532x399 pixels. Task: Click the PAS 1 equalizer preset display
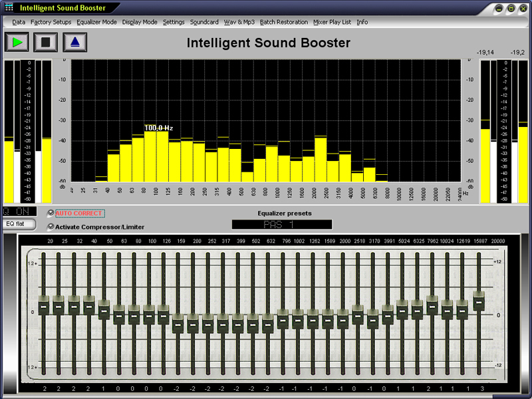point(281,225)
